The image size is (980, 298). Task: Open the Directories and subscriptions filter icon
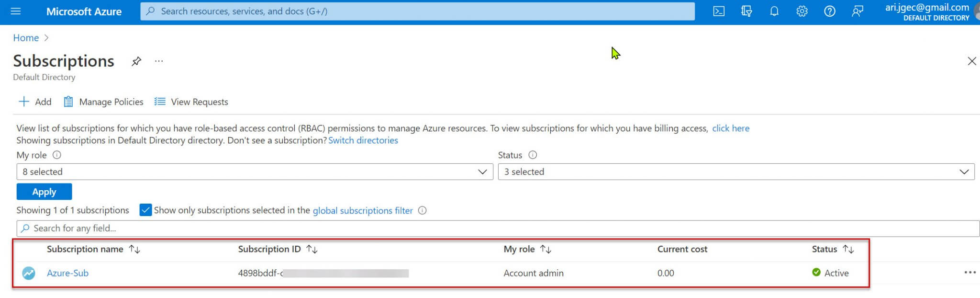(x=746, y=11)
